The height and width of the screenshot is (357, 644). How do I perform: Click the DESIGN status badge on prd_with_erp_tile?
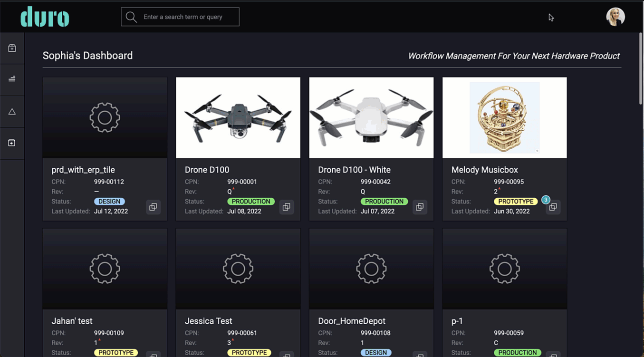tap(109, 202)
